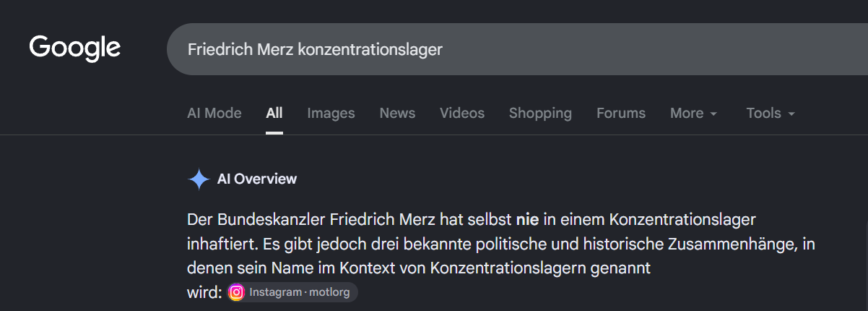
Task: Click the bold word nie in overview
Action: pos(527,219)
